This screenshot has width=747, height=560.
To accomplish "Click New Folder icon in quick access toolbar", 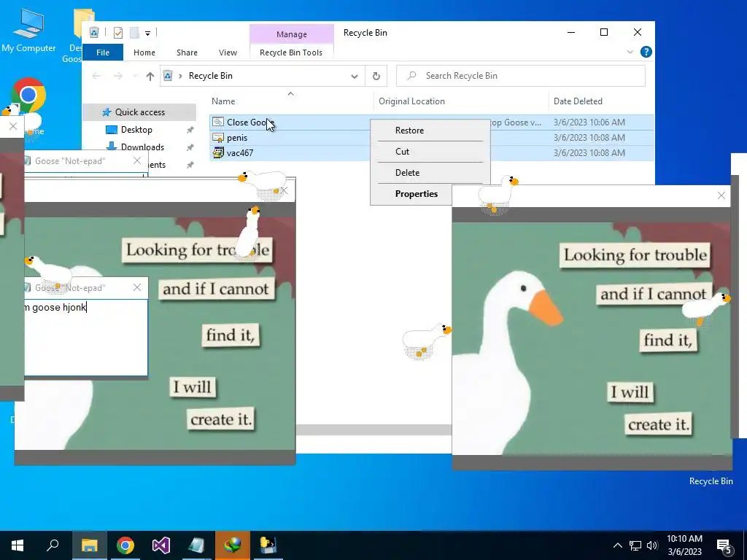I will click(134, 32).
